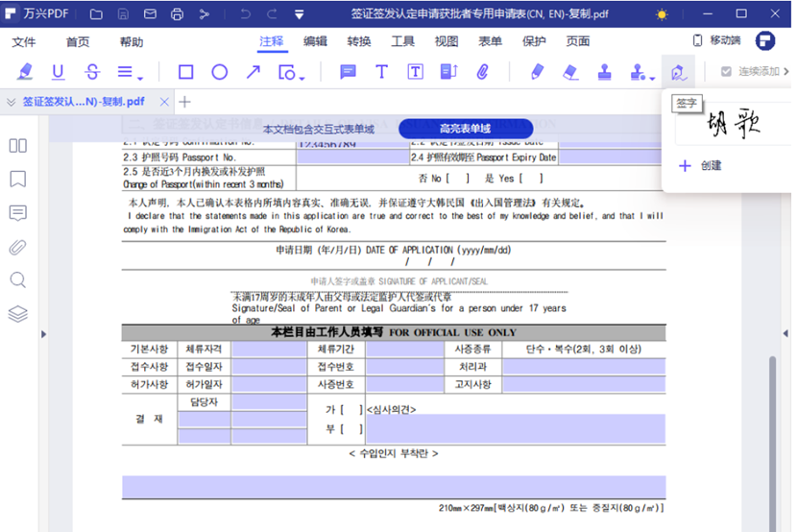Switch to the 表单 tab
Image resolution: width=798 pixels, height=532 pixels.
pos(490,41)
